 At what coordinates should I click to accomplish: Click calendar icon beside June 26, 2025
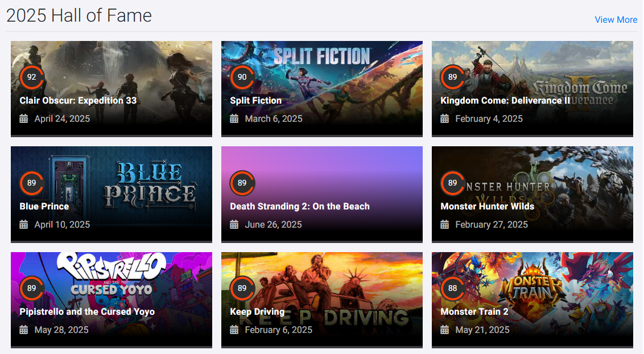[234, 225]
